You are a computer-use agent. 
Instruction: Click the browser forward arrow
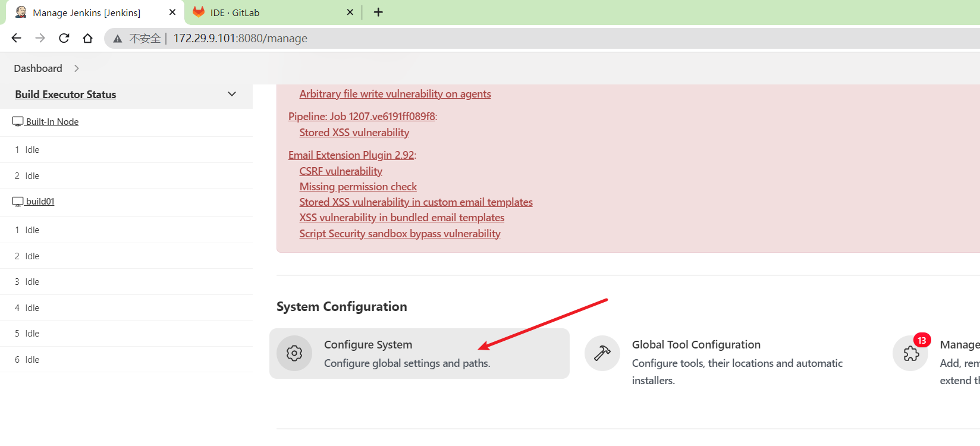point(40,38)
